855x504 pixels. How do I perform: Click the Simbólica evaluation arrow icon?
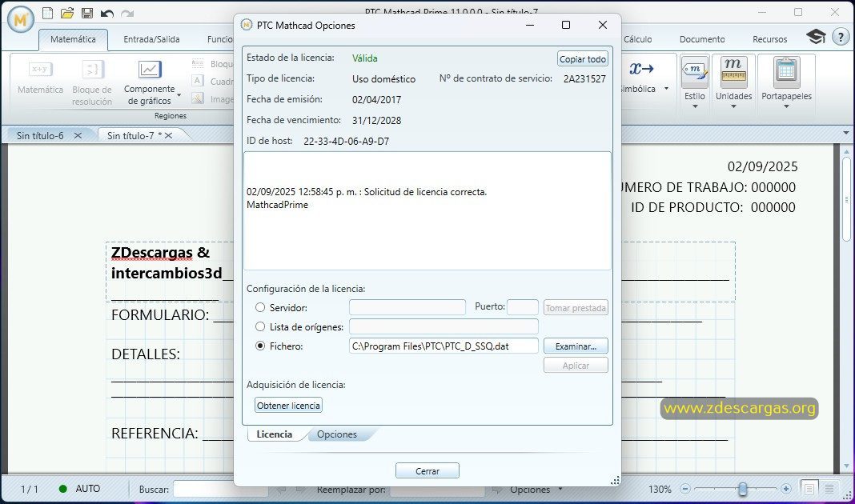[x=641, y=69]
